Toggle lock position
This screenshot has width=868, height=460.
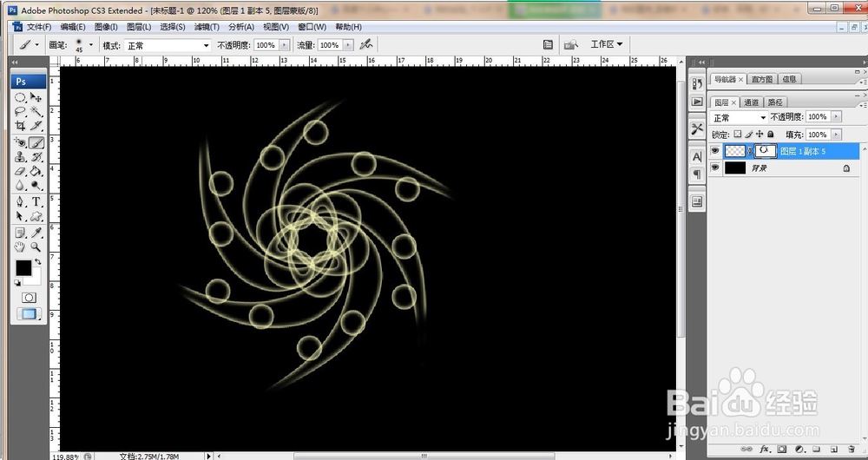(x=759, y=134)
